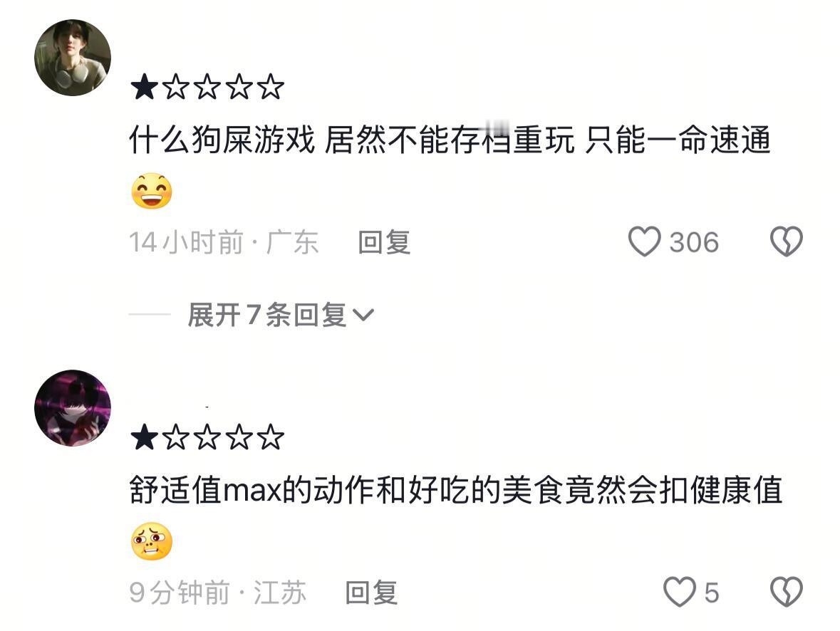
Task: Tap the worried emoji in second comment
Action: [x=152, y=541]
